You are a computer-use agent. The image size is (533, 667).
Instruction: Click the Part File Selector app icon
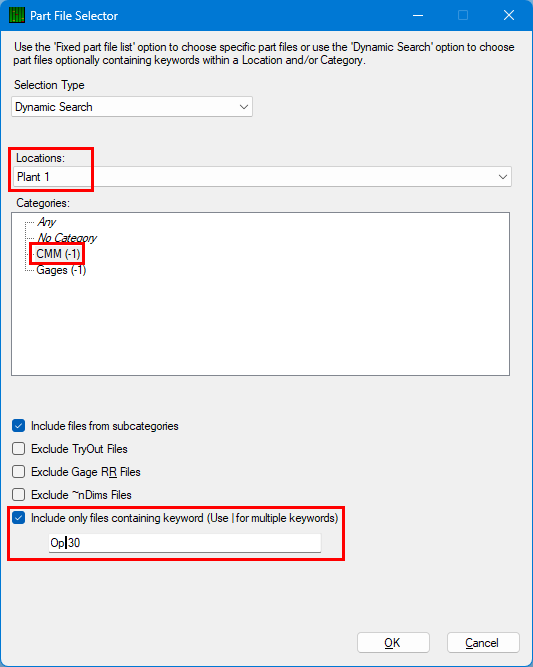click(17, 16)
